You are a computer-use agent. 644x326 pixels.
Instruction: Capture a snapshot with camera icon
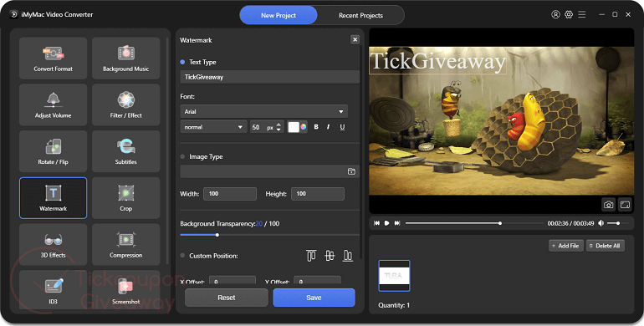pos(608,205)
